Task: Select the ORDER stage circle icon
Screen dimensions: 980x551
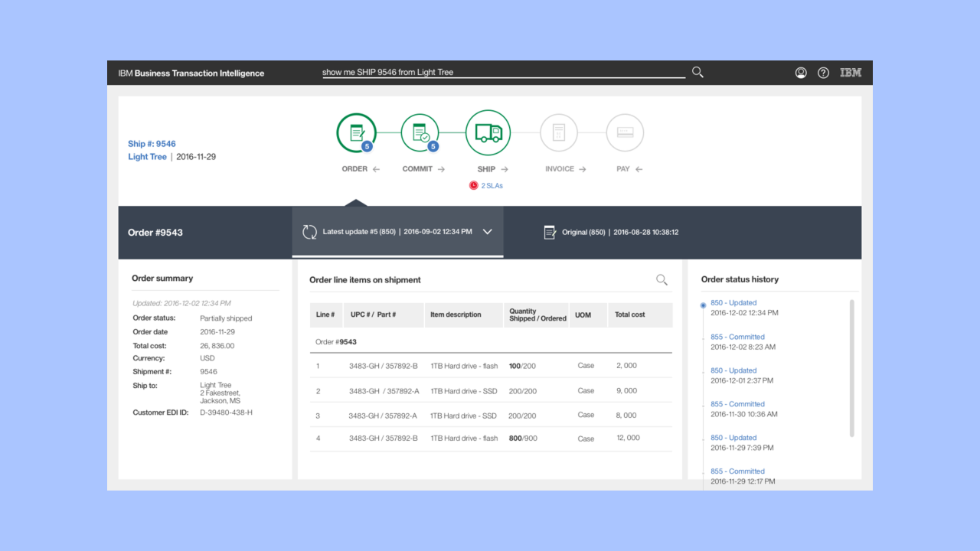Action: [x=356, y=132]
